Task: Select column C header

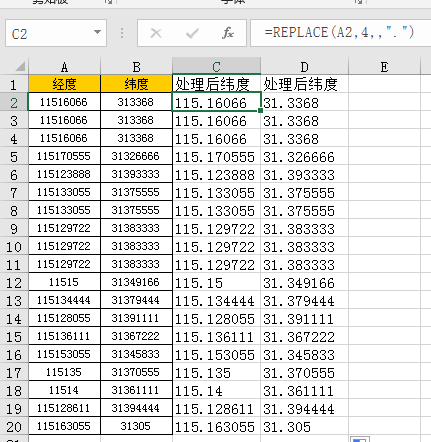Action: [x=216, y=66]
